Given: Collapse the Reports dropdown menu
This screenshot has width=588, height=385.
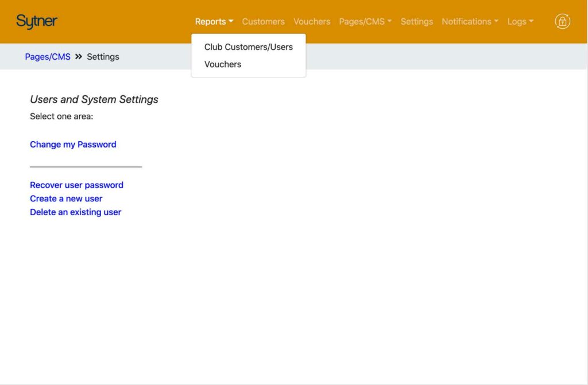Looking at the screenshot, I should click(x=214, y=22).
